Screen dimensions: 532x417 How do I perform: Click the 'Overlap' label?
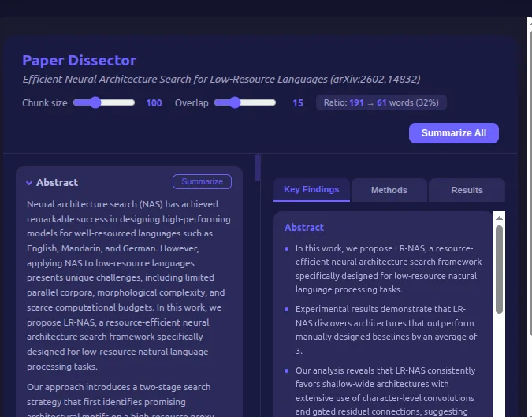tap(192, 102)
